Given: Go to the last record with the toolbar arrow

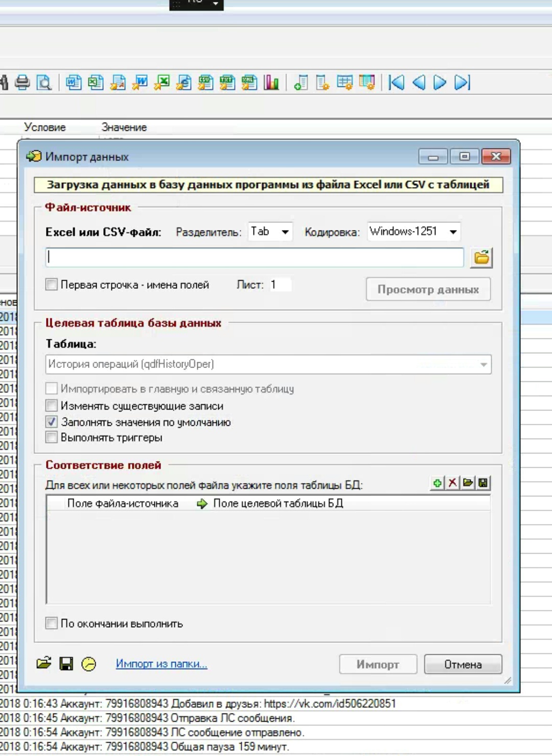Looking at the screenshot, I should [x=462, y=82].
